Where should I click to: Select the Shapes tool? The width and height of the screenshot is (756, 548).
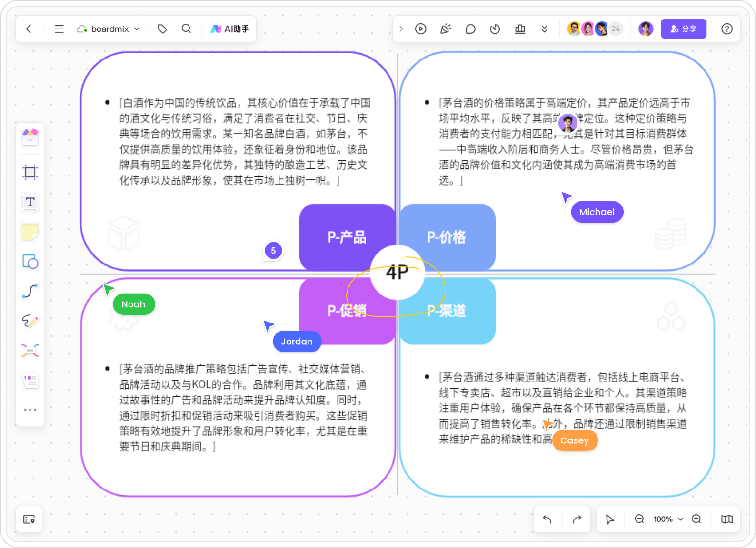[x=30, y=262]
